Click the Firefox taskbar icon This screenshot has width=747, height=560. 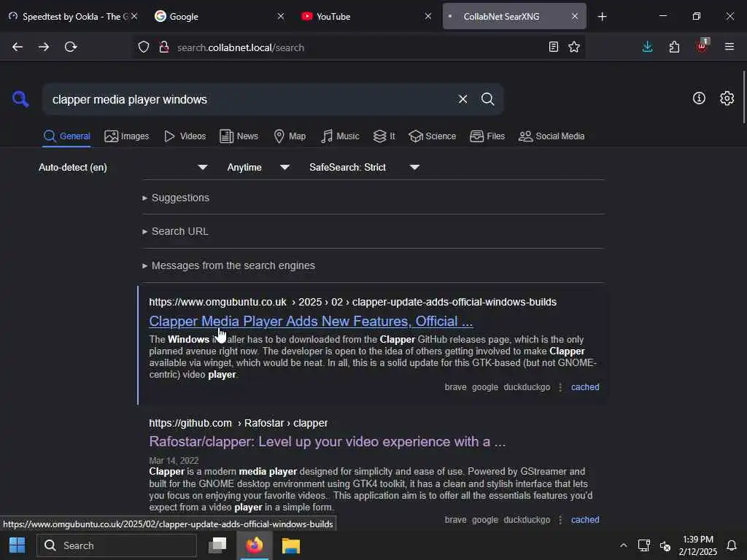point(255,545)
